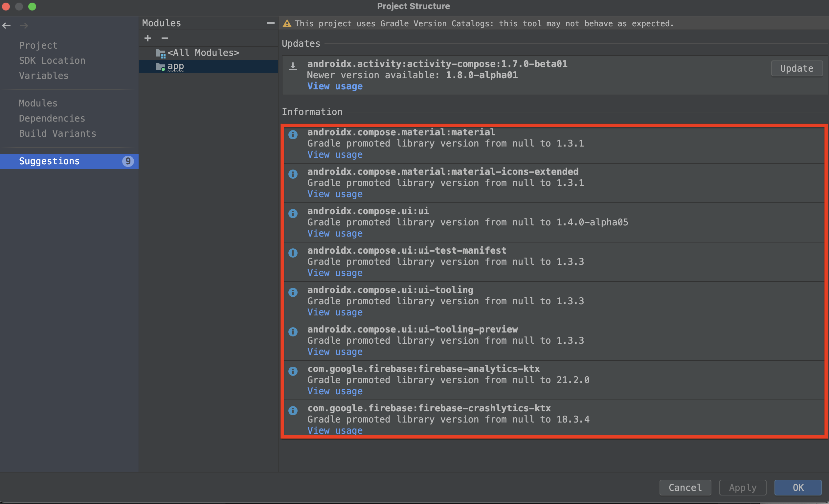Open the SDK Location section
The width and height of the screenshot is (829, 504).
[52, 60]
